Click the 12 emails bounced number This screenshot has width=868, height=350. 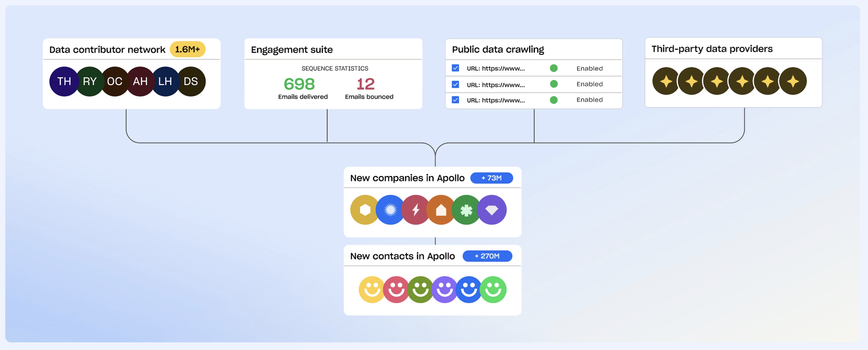(x=366, y=84)
